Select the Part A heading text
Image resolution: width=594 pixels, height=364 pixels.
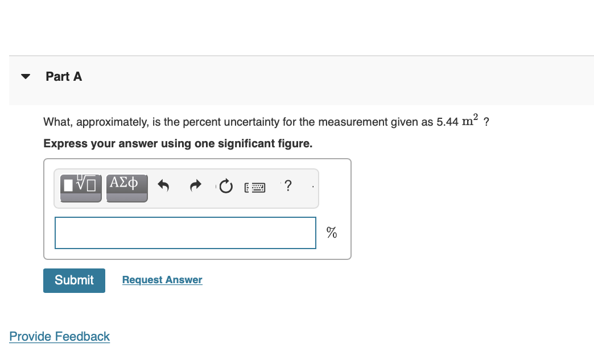coord(64,77)
